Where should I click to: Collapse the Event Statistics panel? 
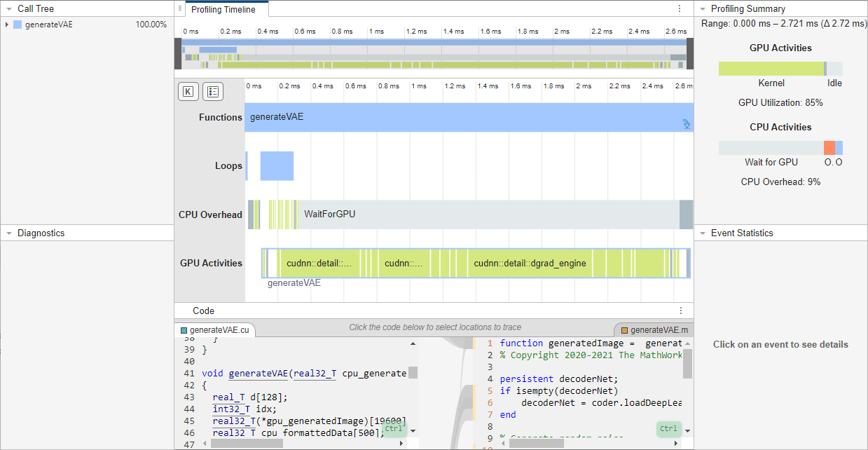point(703,233)
